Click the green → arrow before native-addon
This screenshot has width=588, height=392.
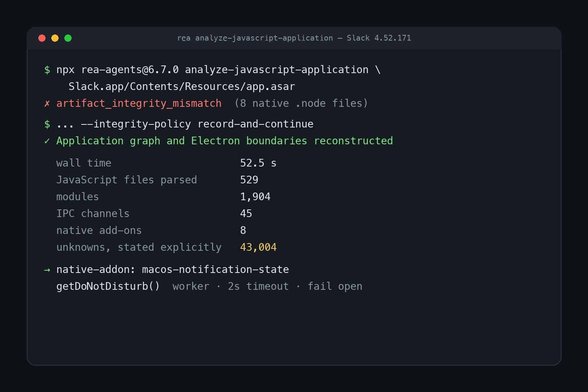47,270
